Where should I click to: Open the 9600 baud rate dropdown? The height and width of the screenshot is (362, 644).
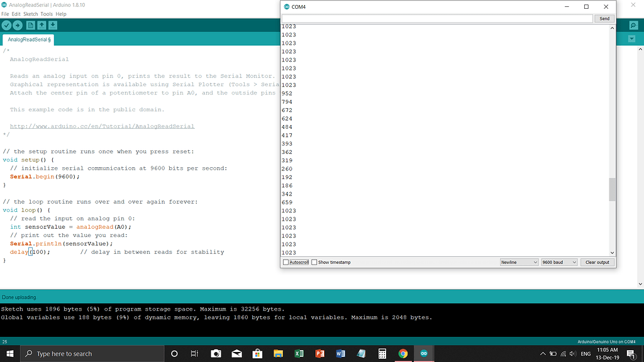click(558, 262)
